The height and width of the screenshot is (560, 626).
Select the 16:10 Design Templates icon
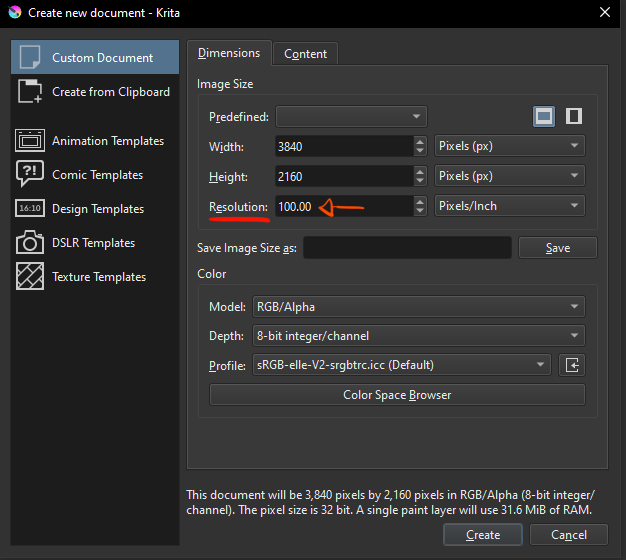click(30, 208)
